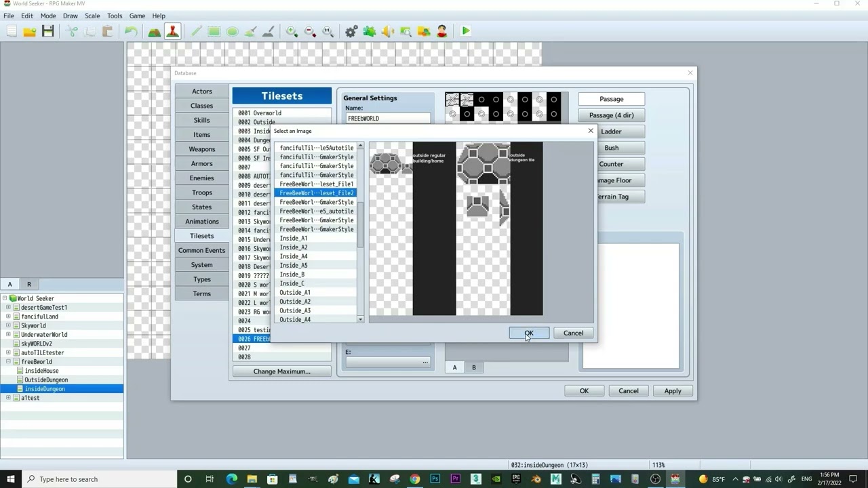Click the Windows Start button

(x=11, y=479)
